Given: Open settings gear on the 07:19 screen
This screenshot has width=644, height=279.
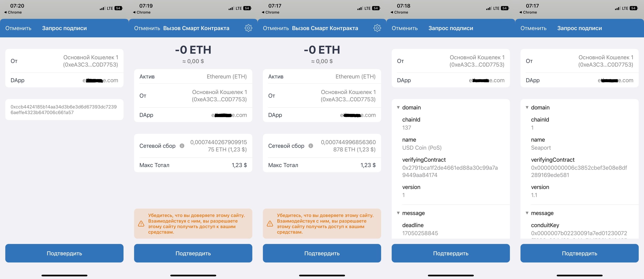Looking at the screenshot, I should [248, 28].
